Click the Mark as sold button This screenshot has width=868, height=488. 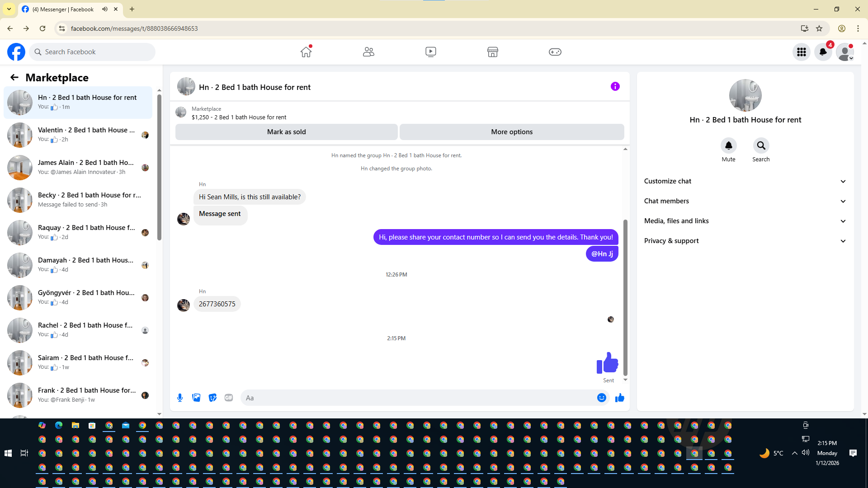286,132
